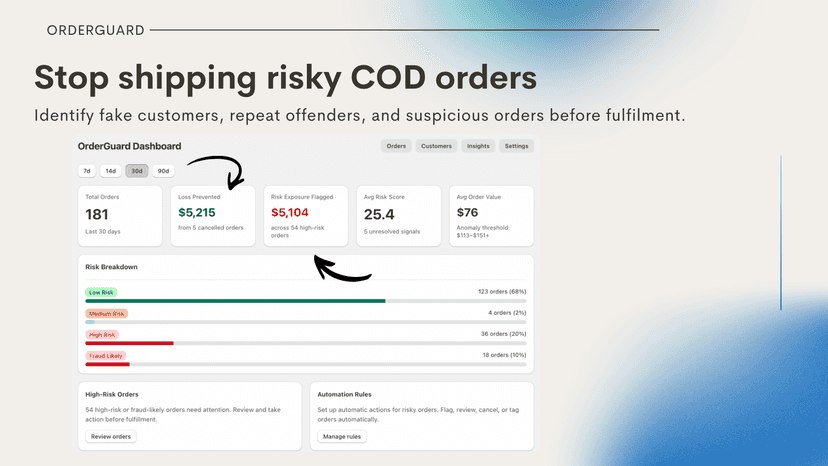Click the Manage rules button
Viewport: 828px width, 466px height.
pyautogui.click(x=342, y=436)
